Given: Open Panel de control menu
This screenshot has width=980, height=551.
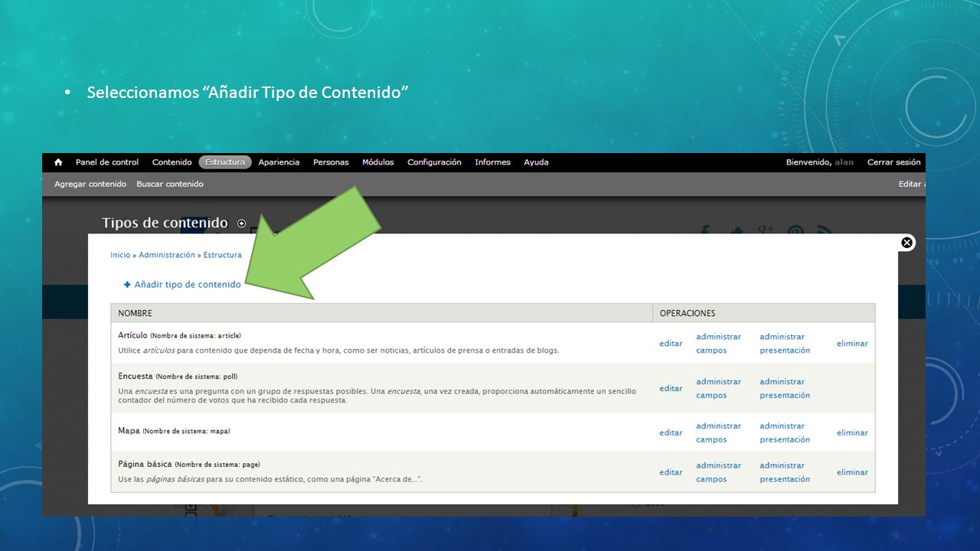Looking at the screenshot, I should (x=107, y=162).
